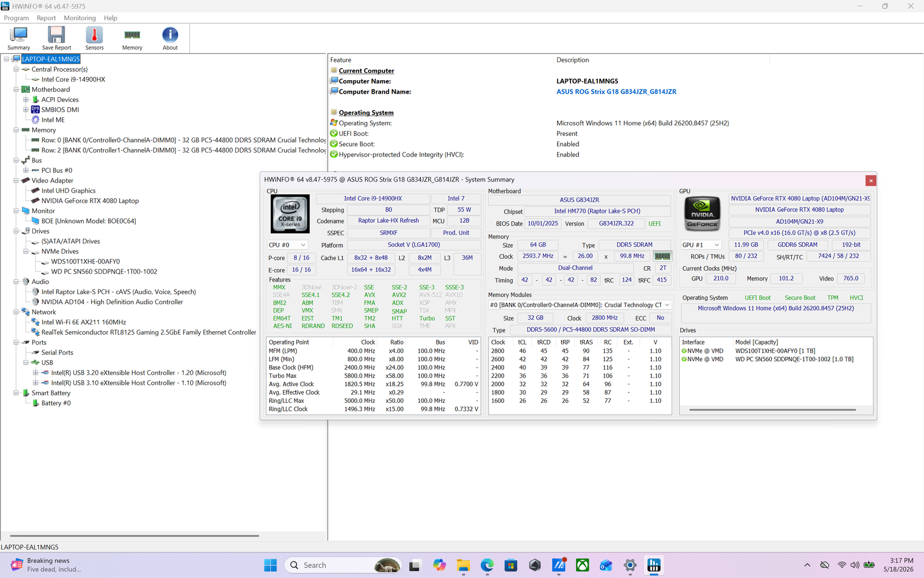The height and width of the screenshot is (578, 924).
Task: Collapse the NVMe Drives tree node
Action: (x=26, y=251)
